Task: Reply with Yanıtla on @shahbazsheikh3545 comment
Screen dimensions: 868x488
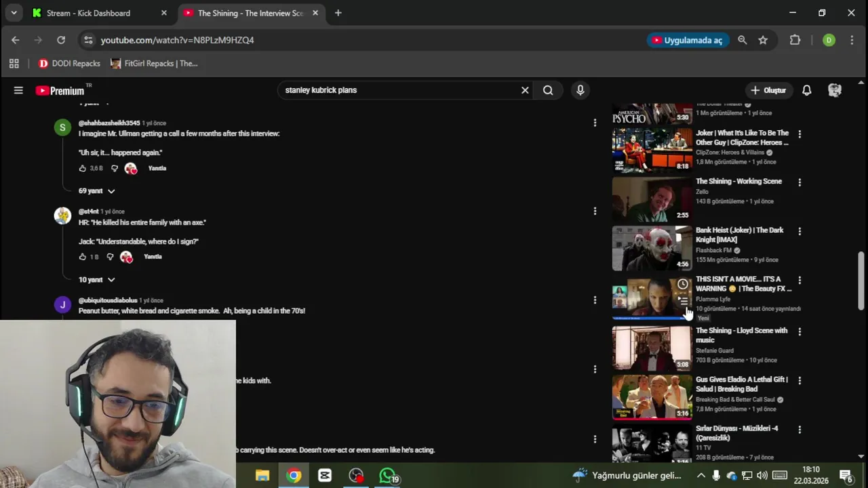Action: [157, 168]
